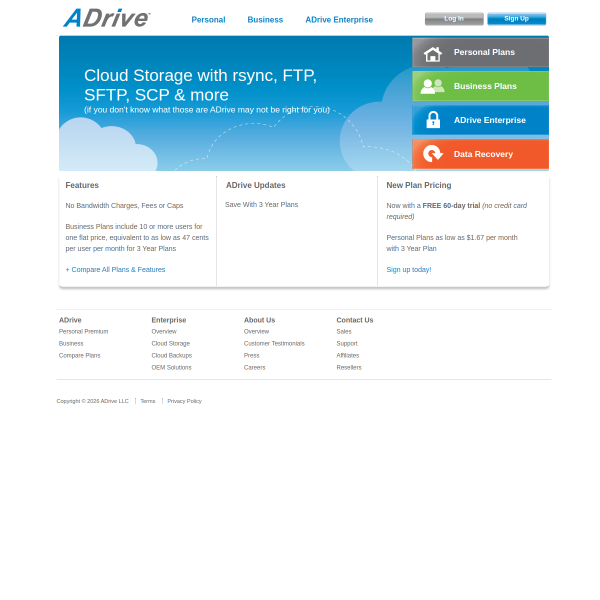
Task: Open Terms link in footer
Action: [x=148, y=401]
